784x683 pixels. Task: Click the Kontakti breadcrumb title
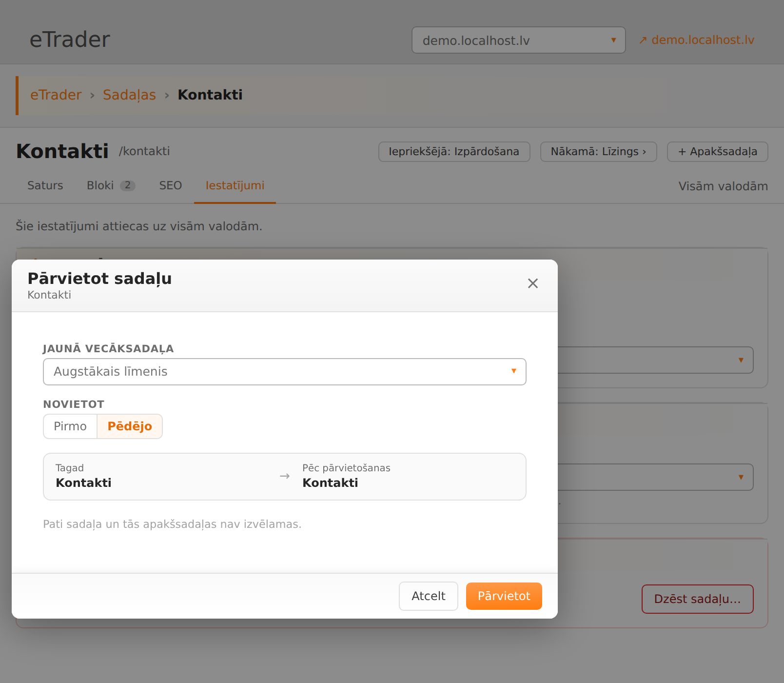pyautogui.click(x=210, y=95)
